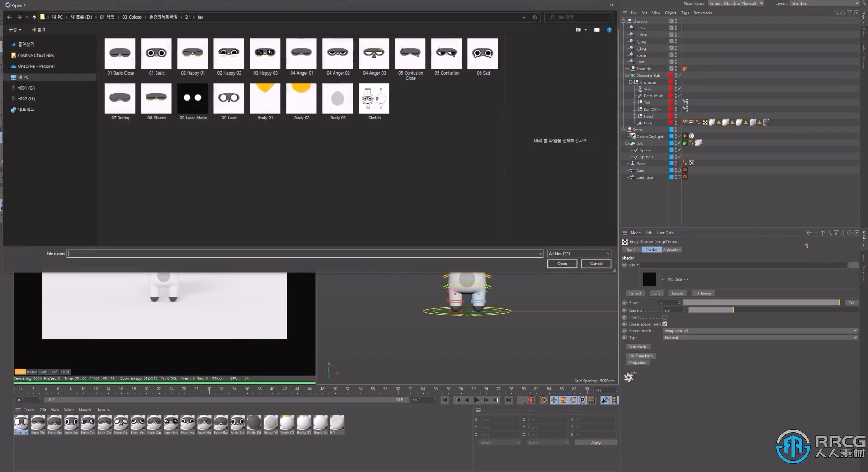Collapse the top Character object tree
This screenshot has width=868, height=472.
click(623, 21)
